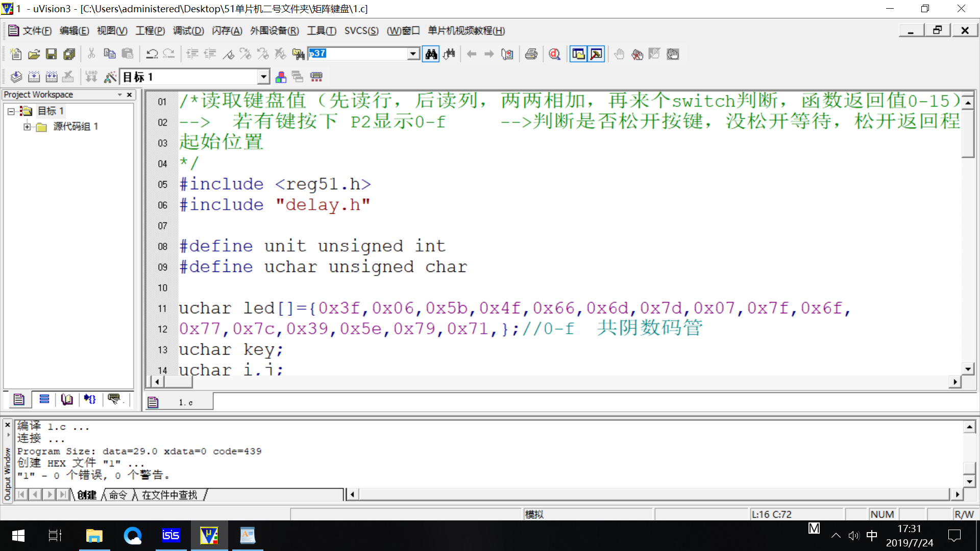This screenshot has height=551, width=980.
Task: Click the editor horizontal scrollbar right arrow
Action: pos(955,382)
